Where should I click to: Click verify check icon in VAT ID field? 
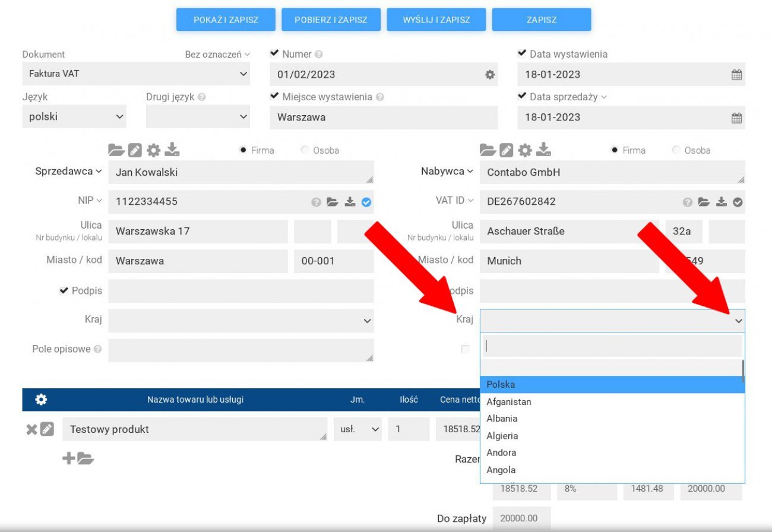click(738, 202)
